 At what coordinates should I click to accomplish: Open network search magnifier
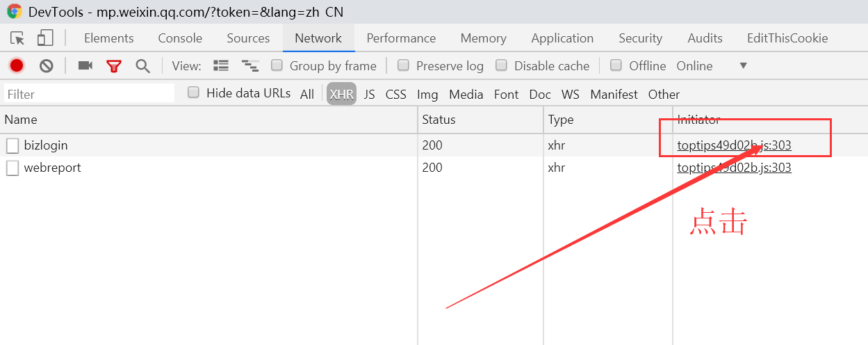coord(142,66)
